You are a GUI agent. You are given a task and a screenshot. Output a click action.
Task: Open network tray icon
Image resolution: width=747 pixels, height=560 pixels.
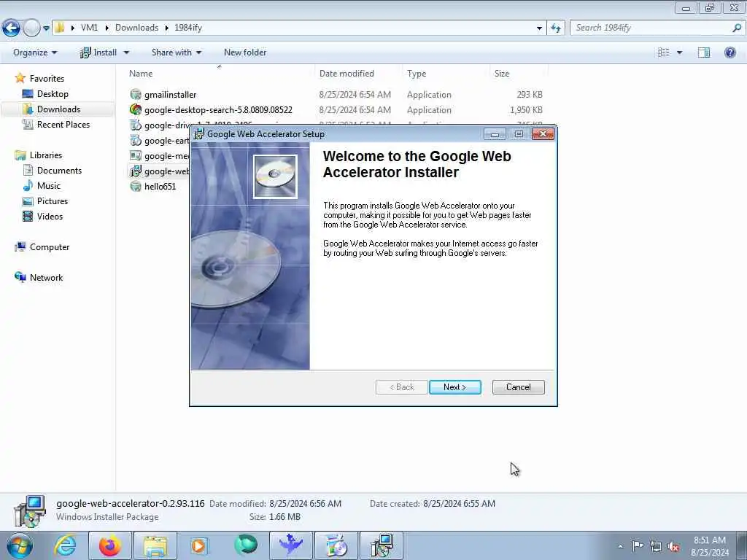click(x=656, y=546)
